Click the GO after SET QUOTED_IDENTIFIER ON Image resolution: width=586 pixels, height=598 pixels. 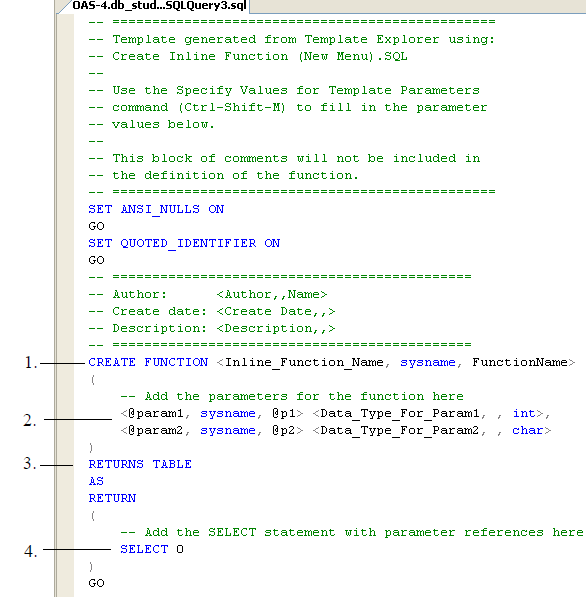96,260
